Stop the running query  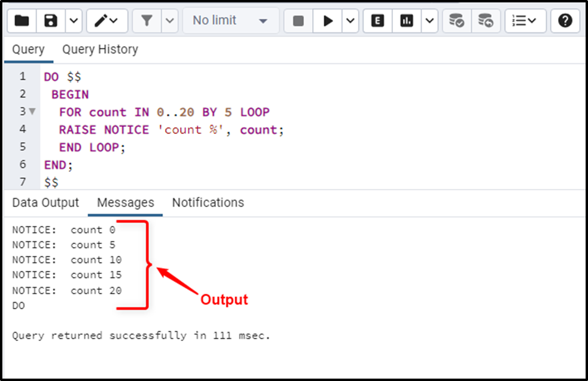click(x=298, y=21)
